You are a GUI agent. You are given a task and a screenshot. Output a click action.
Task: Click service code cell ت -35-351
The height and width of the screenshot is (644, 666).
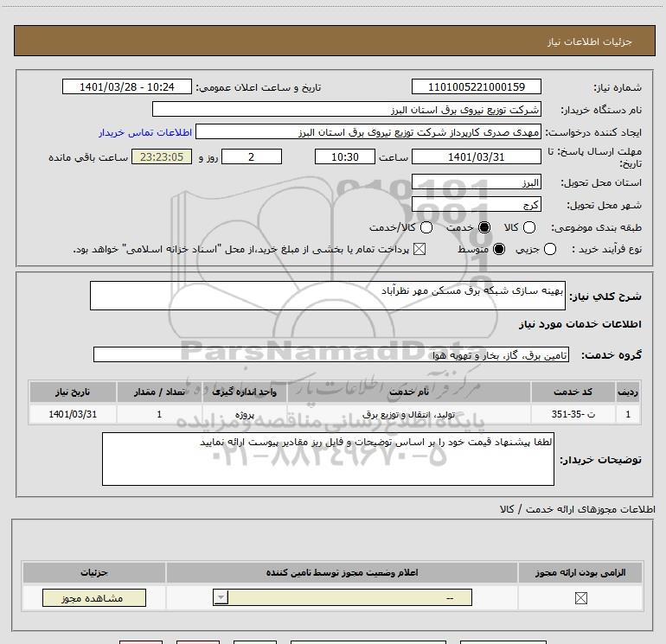pyautogui.click(x=573, y=414)
